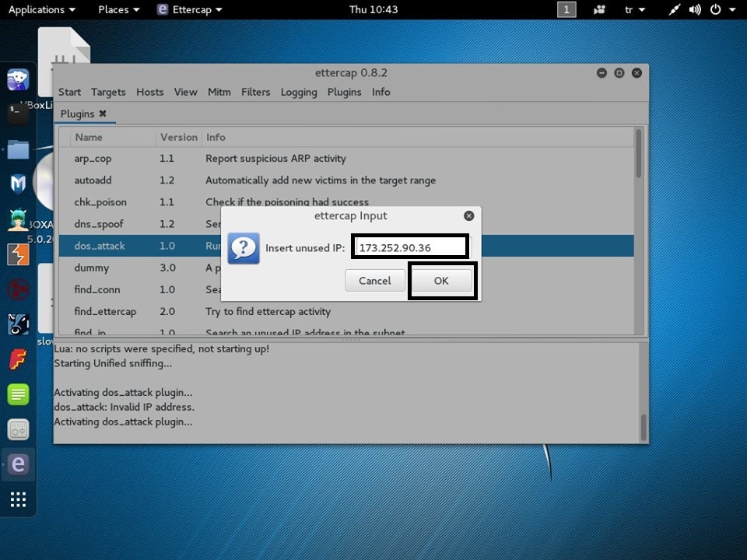This screenshot has width=747, height=560.
Task: Open the tr keyboard layout dropdown
Action: [635, 9]
